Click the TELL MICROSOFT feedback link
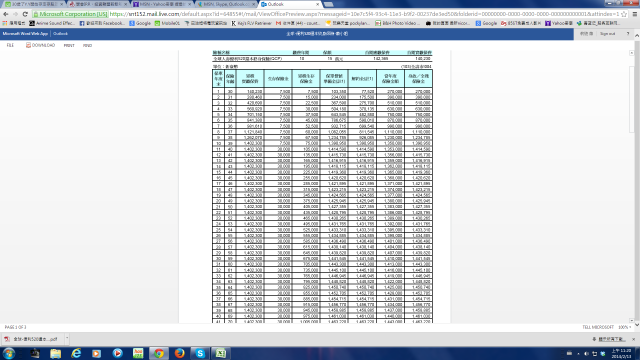 [x=598, y=327]
